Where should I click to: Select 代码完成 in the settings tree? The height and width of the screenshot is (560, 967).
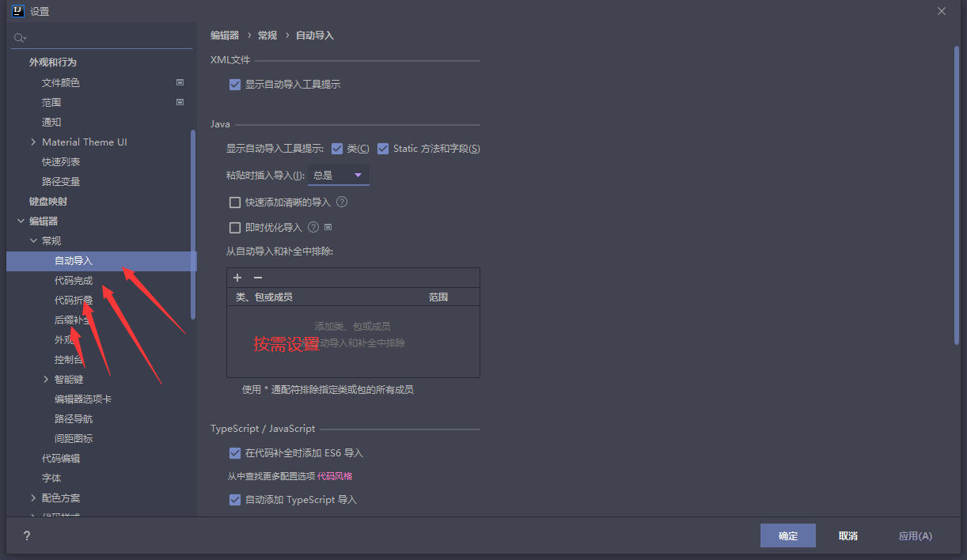(74, 280)
